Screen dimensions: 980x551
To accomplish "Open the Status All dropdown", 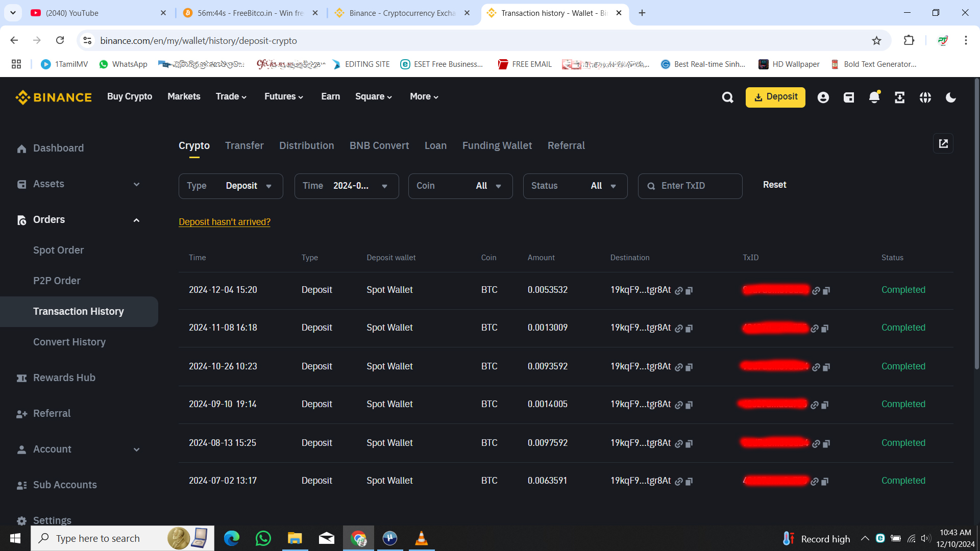I will point(575,186).
